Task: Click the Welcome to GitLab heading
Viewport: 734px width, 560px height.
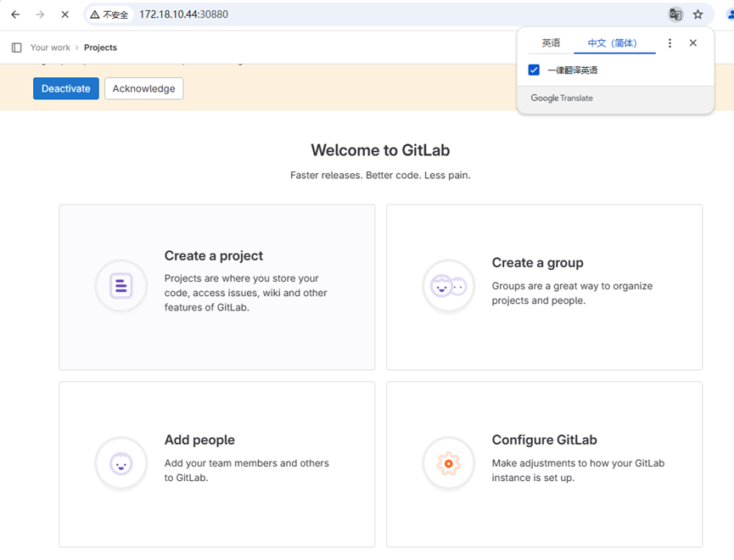Action: (380, 150)
